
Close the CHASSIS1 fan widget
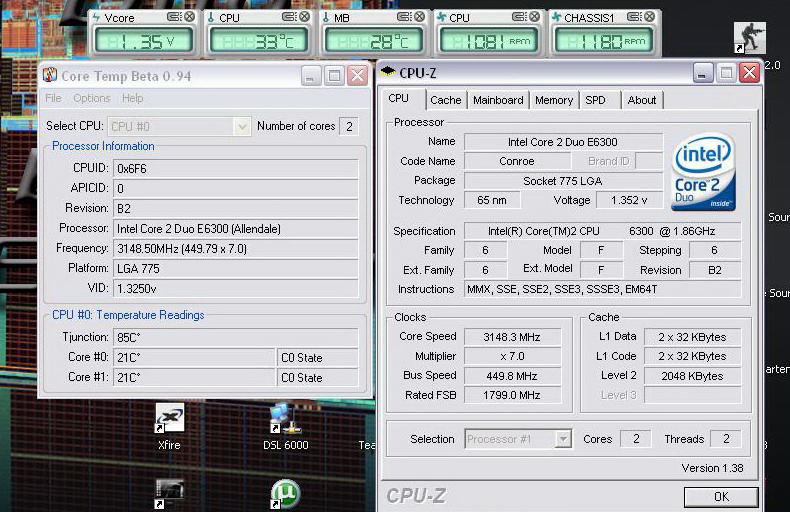(x=650, y=17)
